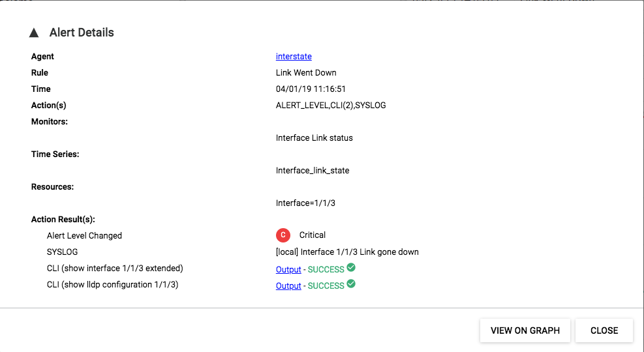Click the 'Rule' field label

[39, 72]
